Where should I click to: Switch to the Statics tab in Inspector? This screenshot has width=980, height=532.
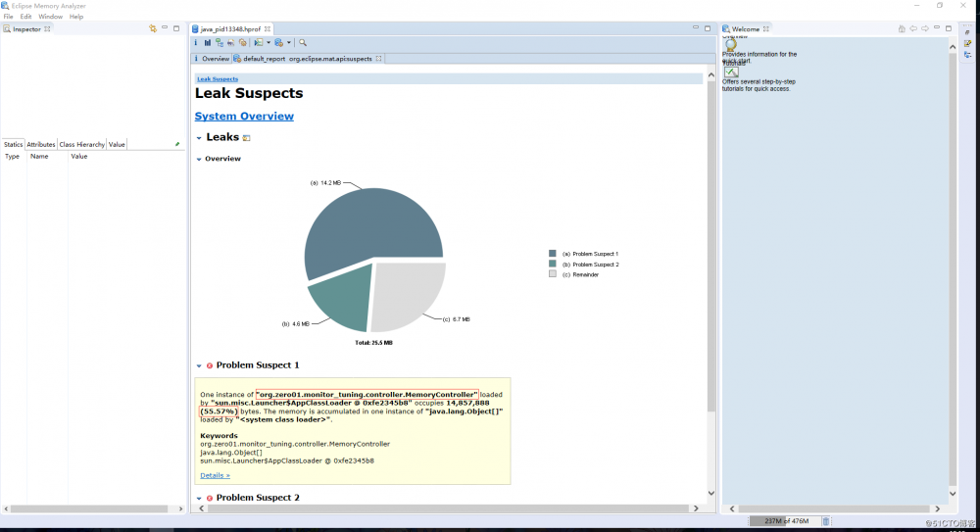pos(13,144)
